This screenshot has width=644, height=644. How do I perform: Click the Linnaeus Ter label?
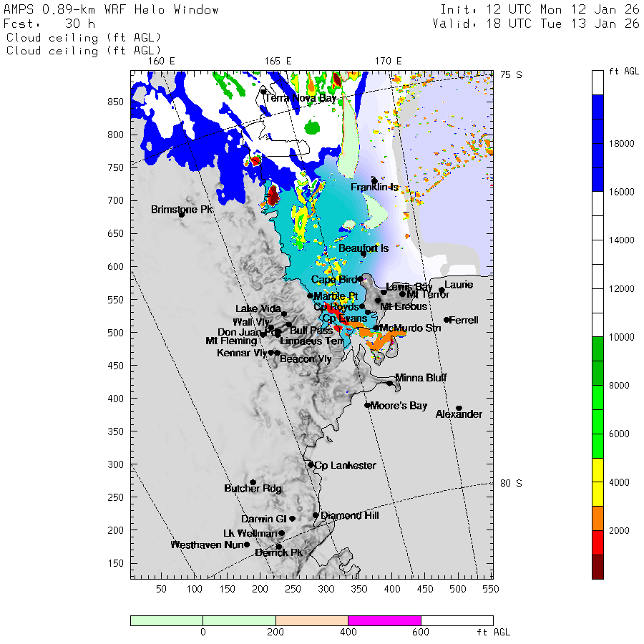(312, 341)
